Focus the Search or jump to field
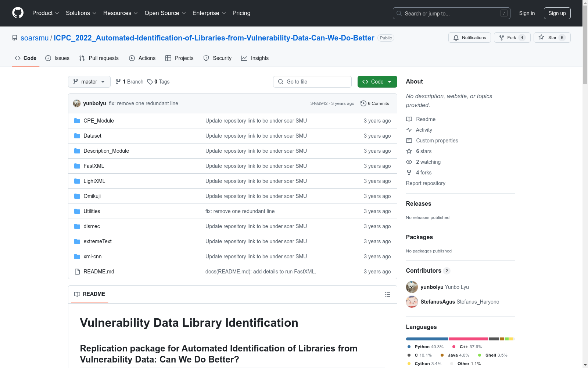Viewport: 588px width, 368px height. click(452, 13)
